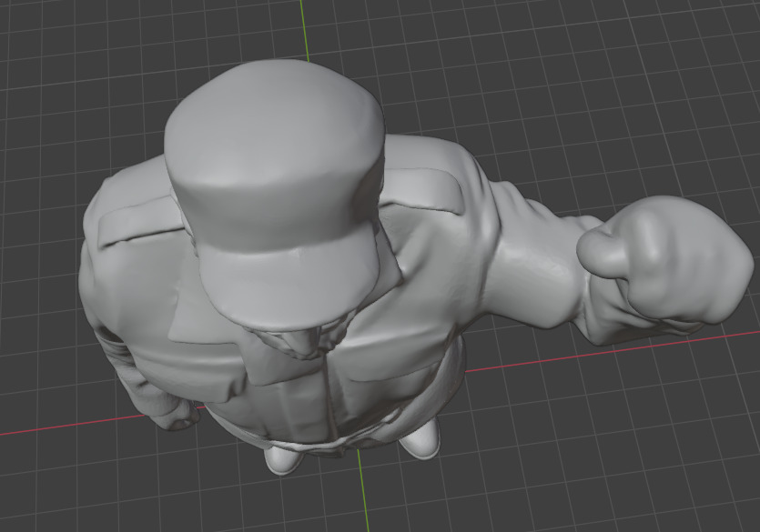The height and width of the screenshot is (532, 760).
Task: Click the coat's large folded lapel
Action: (x=208, y=315)
